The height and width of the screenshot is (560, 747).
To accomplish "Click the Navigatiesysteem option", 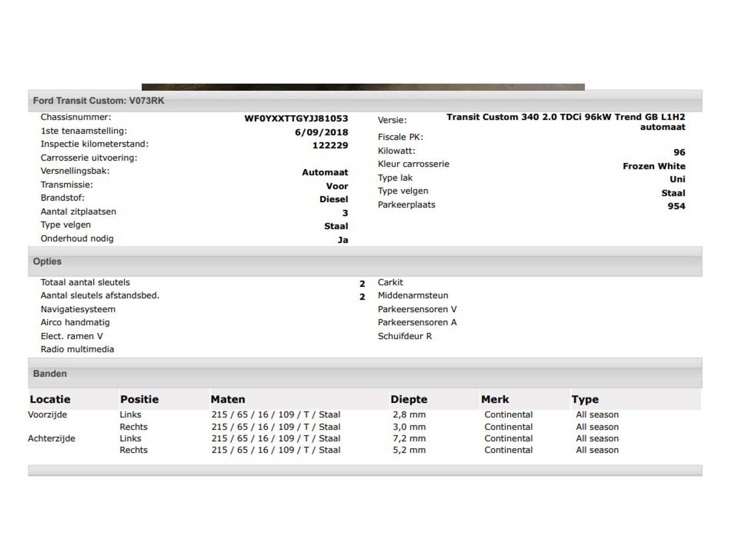I will 78,309.
